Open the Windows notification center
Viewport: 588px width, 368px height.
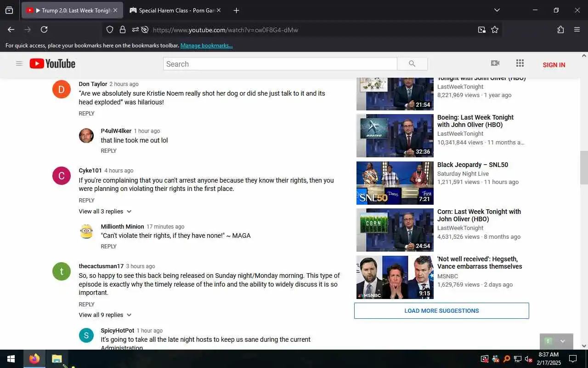pyautogui.click(x=573, y=359)
